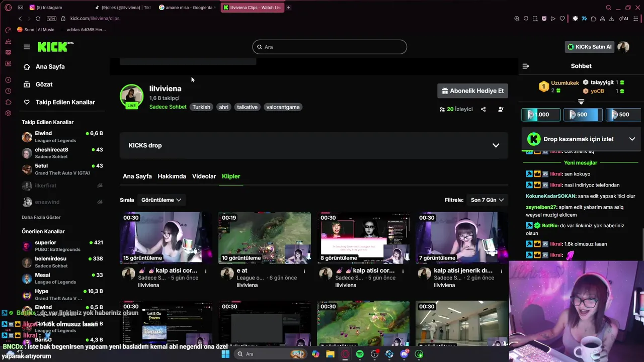Click KICKs Satın Al button
The width and height of the screenshot is (644, 362).
coord(590,47)
